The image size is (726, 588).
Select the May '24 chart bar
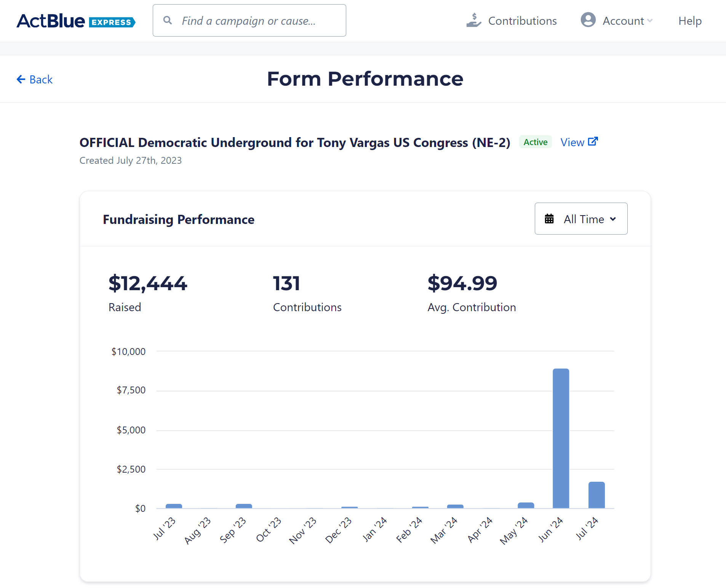pos(526,505)
